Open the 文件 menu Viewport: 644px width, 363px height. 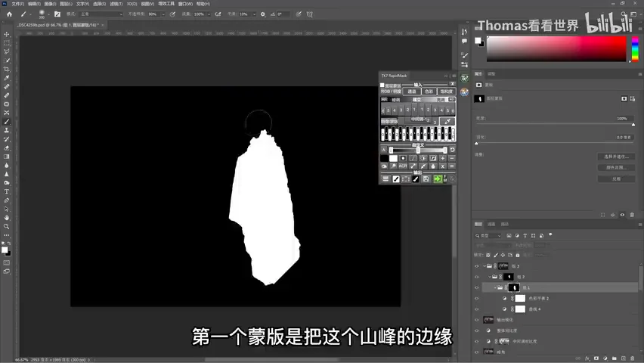point(17,4)
